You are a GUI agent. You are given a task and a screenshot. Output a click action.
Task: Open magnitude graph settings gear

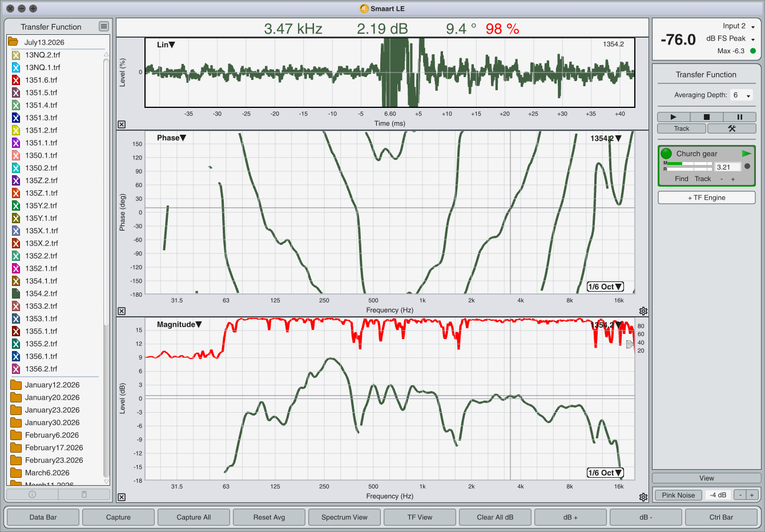[x=643, y=497]
